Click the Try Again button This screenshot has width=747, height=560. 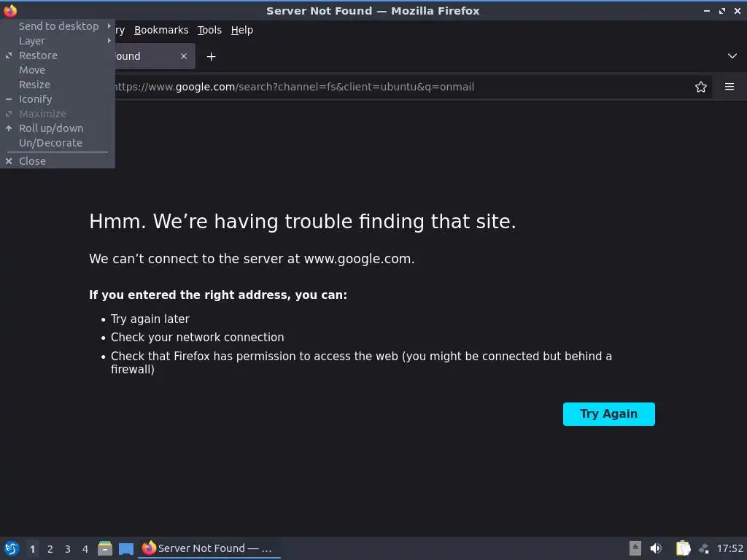609,414
